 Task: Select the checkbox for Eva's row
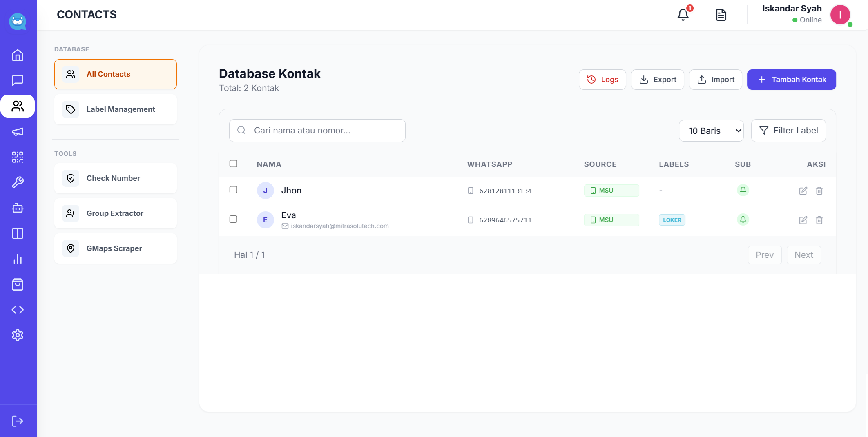pos(233,219)
